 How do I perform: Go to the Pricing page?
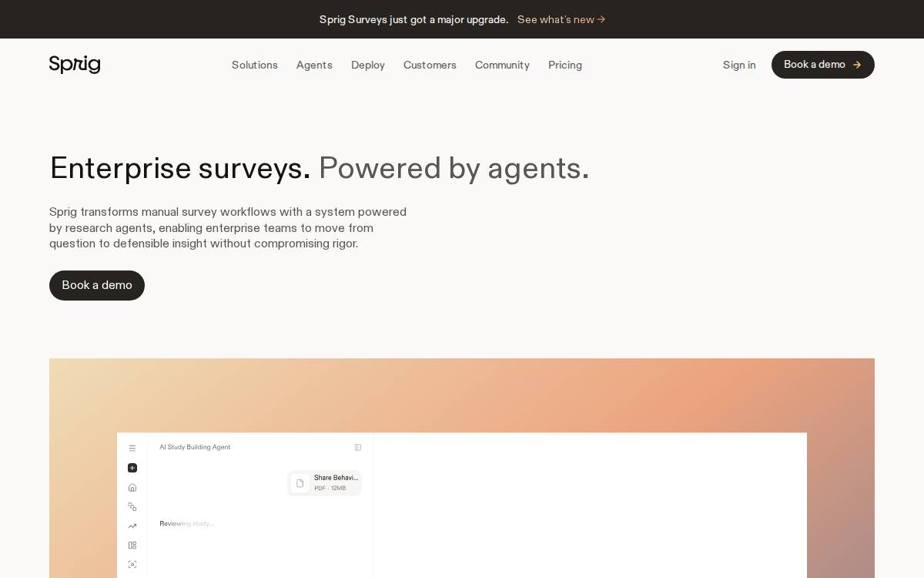[x=565, y=65]
